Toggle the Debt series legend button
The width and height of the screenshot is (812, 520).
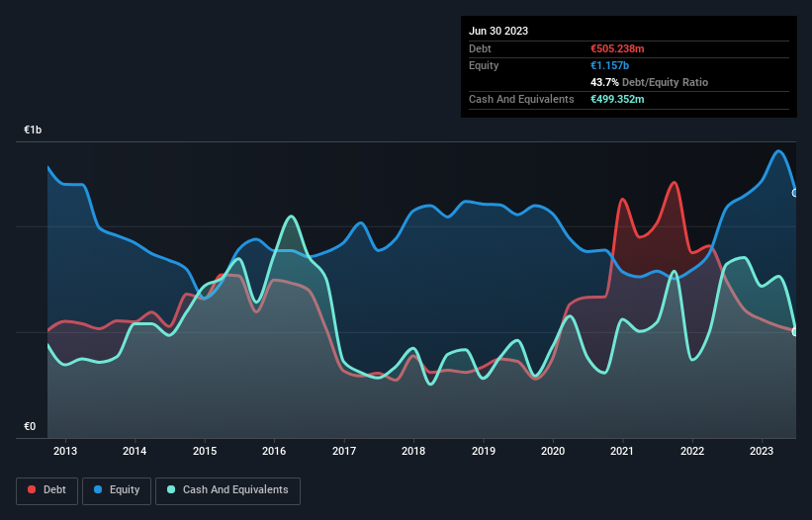(47, 490)
